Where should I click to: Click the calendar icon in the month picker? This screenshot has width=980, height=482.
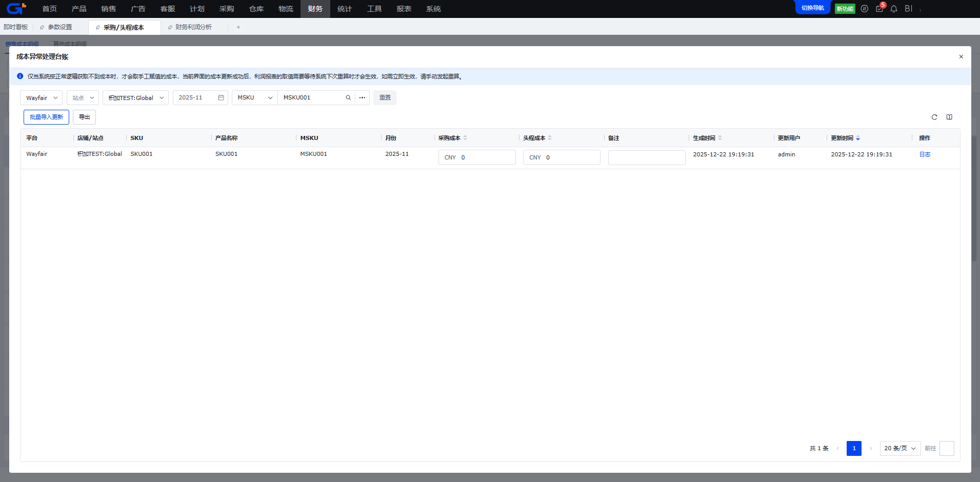pos(221,98)
